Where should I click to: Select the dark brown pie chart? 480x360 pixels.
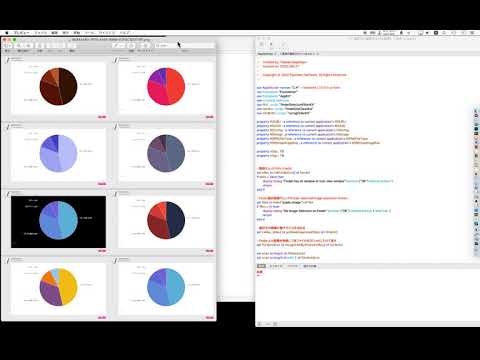click(x=58, y=86)
